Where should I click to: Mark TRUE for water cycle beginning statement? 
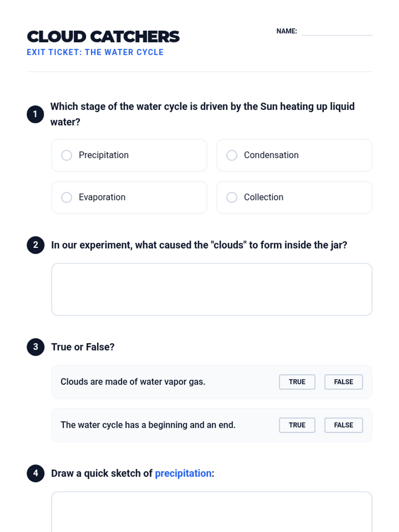297,425
